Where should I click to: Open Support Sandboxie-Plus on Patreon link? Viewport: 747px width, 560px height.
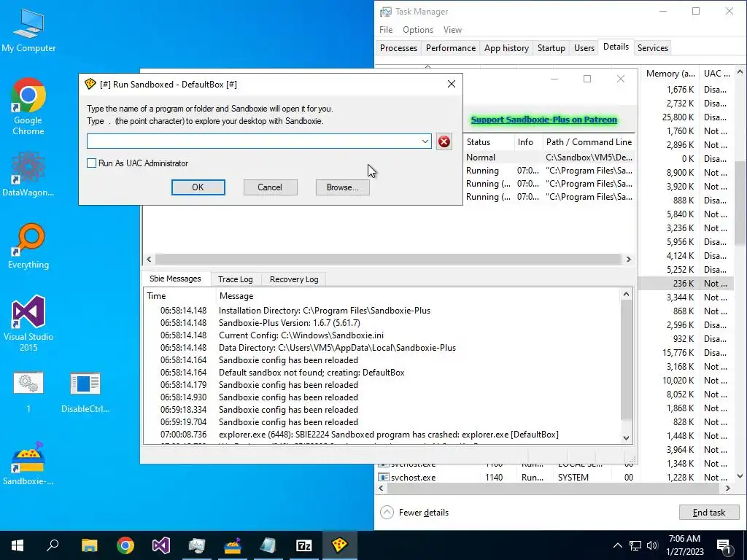coord(543,120)
